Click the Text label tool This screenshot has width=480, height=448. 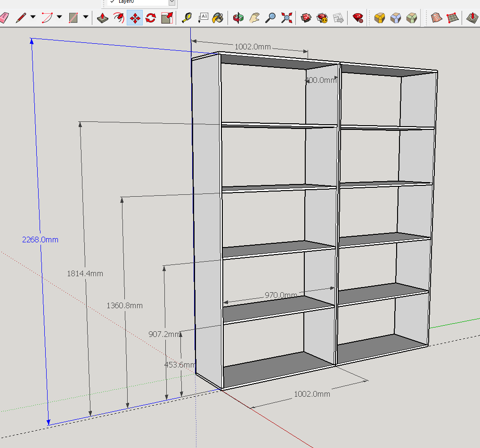203,18
